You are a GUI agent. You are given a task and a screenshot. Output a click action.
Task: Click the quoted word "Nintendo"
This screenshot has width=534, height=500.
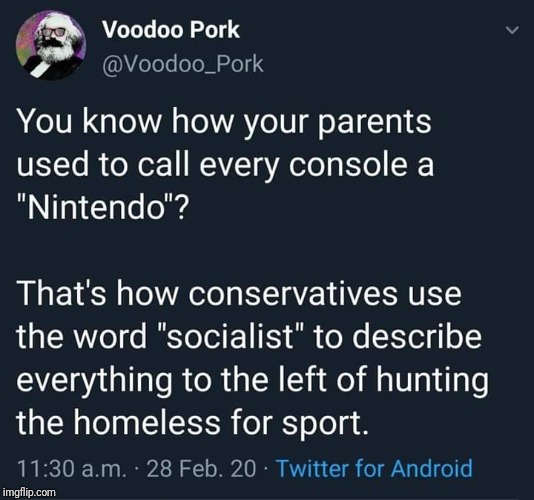point(95,207)
